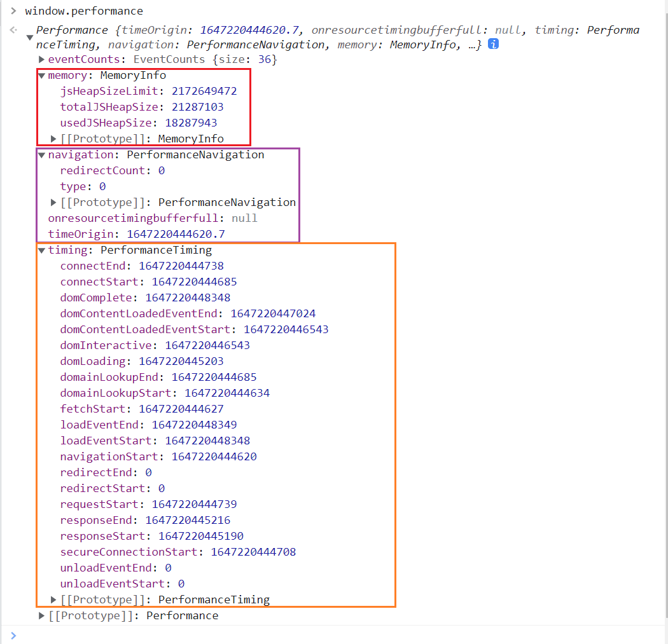Click the window.performance command text
Screen dimensions: 668x644
point(84,11)
